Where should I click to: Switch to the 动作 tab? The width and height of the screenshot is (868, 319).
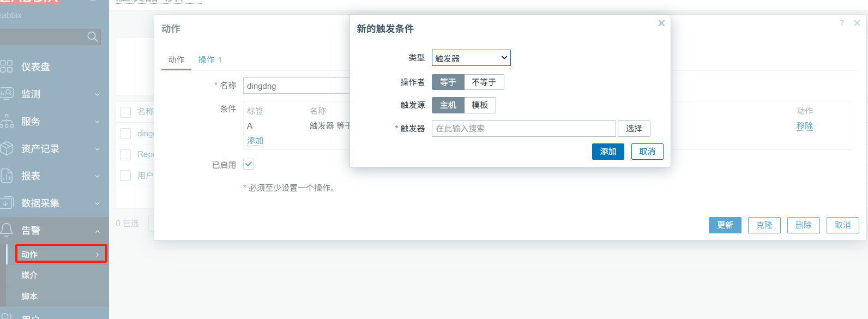click(x=176, y=60)
